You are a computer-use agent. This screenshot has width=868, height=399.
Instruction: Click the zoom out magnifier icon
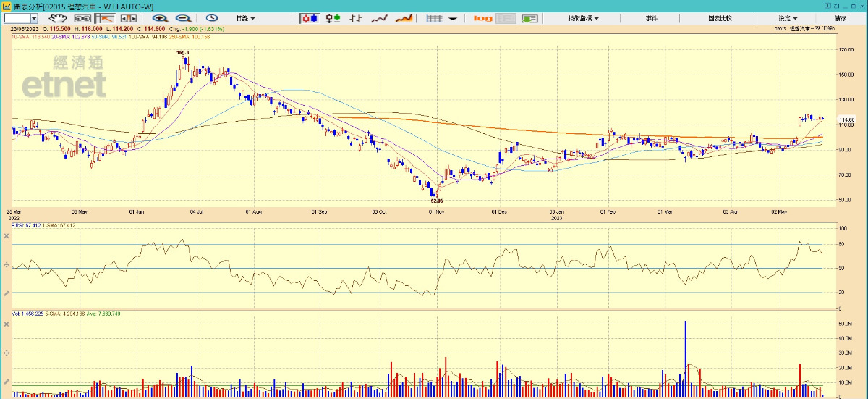(x=183, y=18)
